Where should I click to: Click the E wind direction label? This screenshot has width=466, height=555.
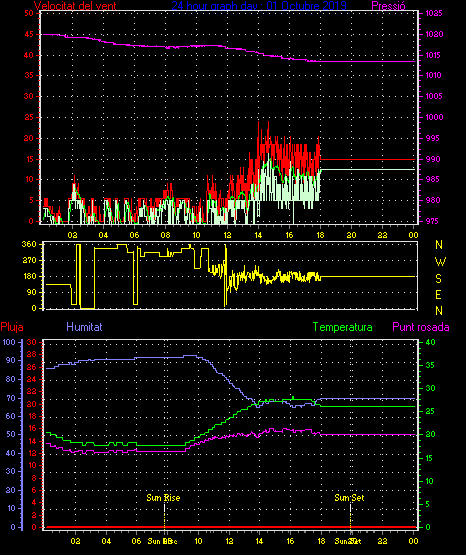[x=438, y=294]
